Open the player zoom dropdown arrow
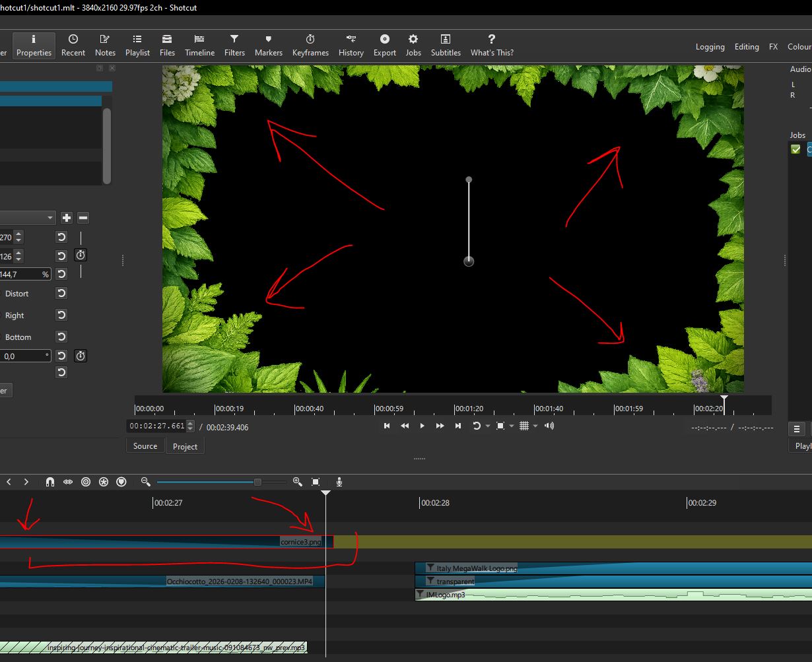Image resolution: width=812 pixels, height=662 pixels. 511,426
